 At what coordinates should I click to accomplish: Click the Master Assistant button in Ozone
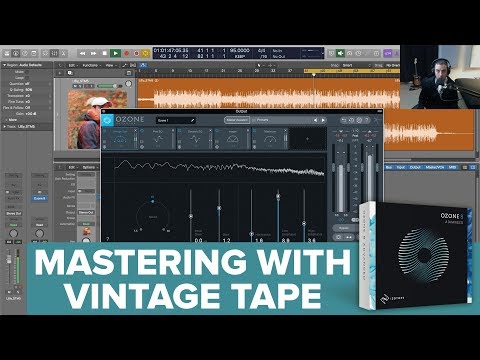click(x=237, y=120)
